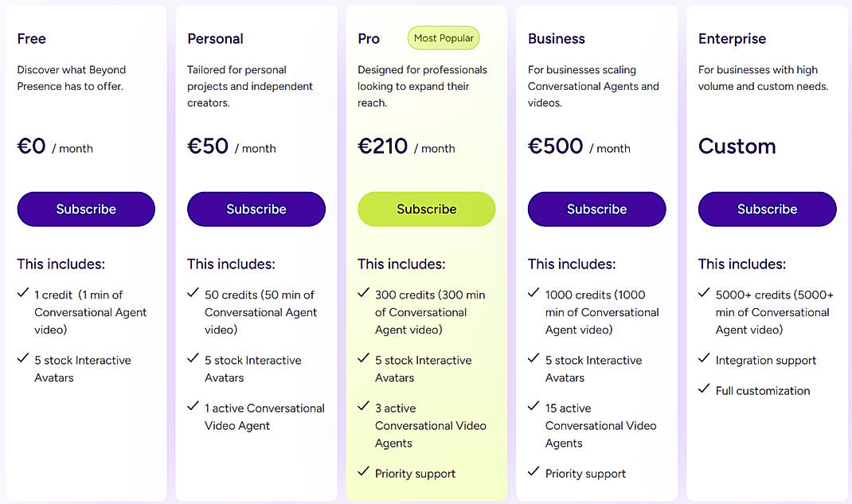
Task: Click Subscribe on the Business plan
Action: click(596, 209)
